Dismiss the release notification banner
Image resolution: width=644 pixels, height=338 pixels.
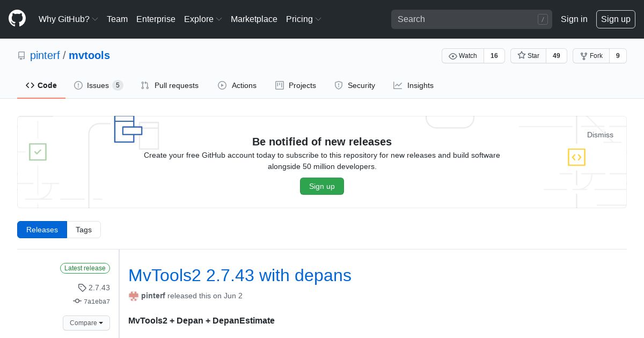[600, 135]
